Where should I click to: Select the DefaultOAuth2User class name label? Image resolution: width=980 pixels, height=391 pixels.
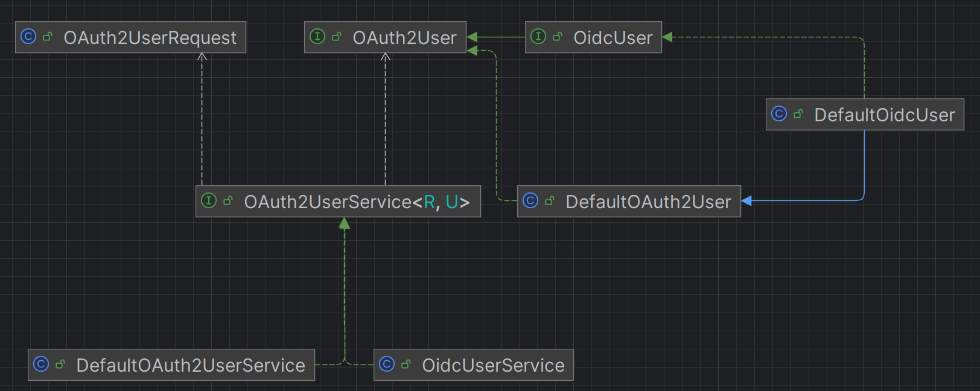coord(648,202)
